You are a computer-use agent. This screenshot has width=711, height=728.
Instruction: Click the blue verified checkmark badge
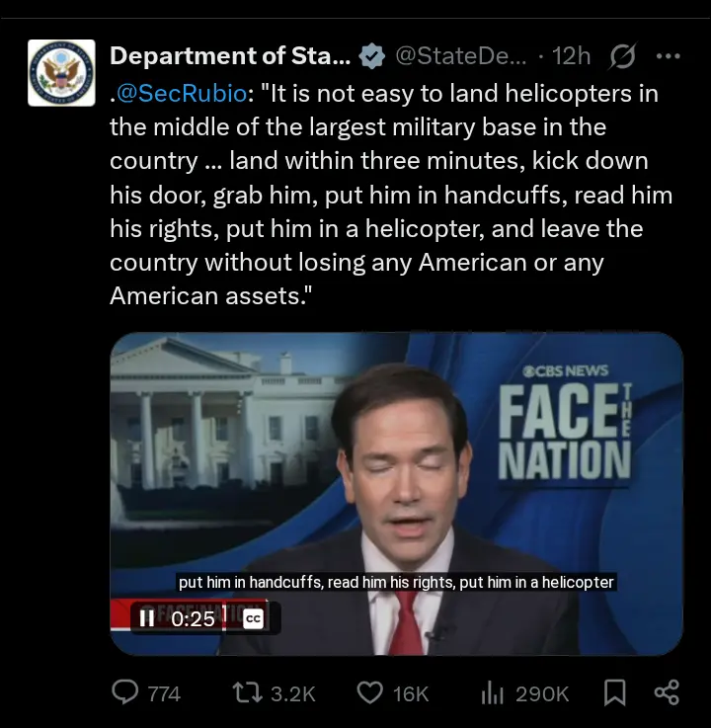[371, 56]
